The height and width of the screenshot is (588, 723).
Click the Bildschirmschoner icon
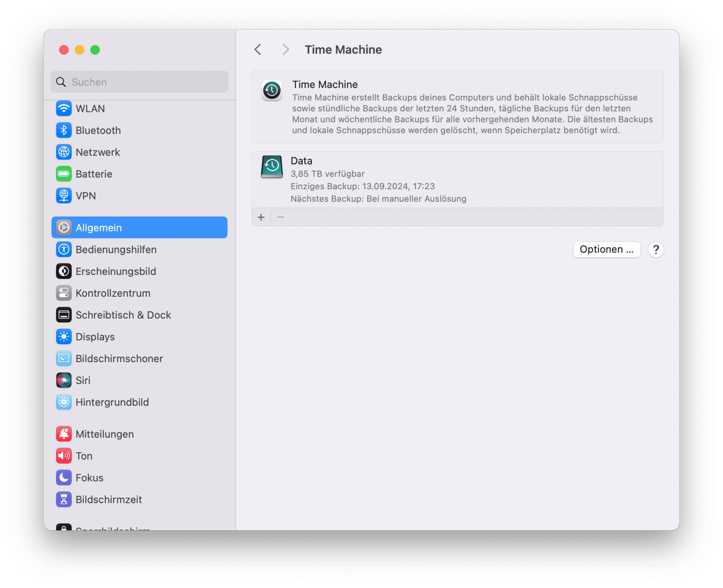click(x=64, y=359)
